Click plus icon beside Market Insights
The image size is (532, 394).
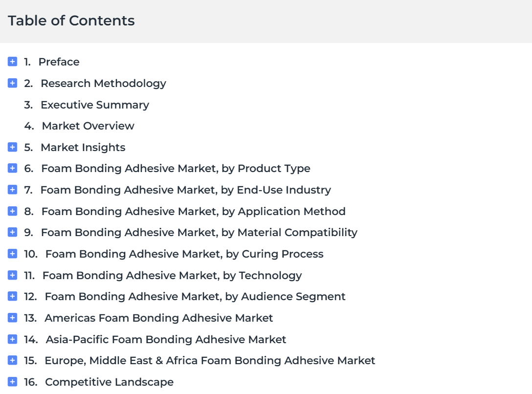point(13,147)
